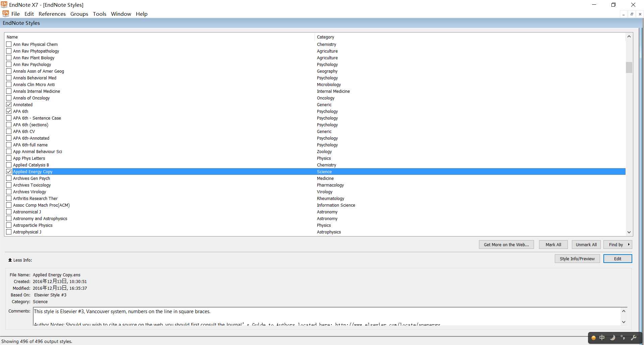Click Get More on the Web button
Viewport: 644px width, 345px height.
(x=506, y=245)
